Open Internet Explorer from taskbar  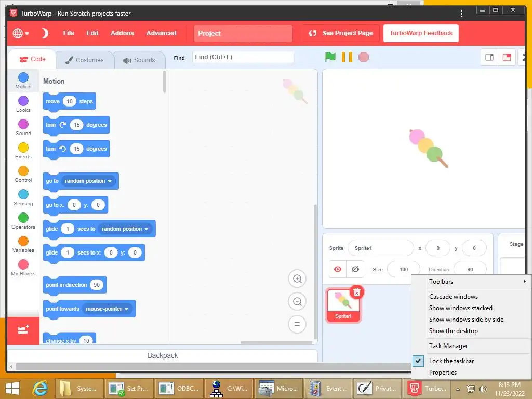point(40,389)
